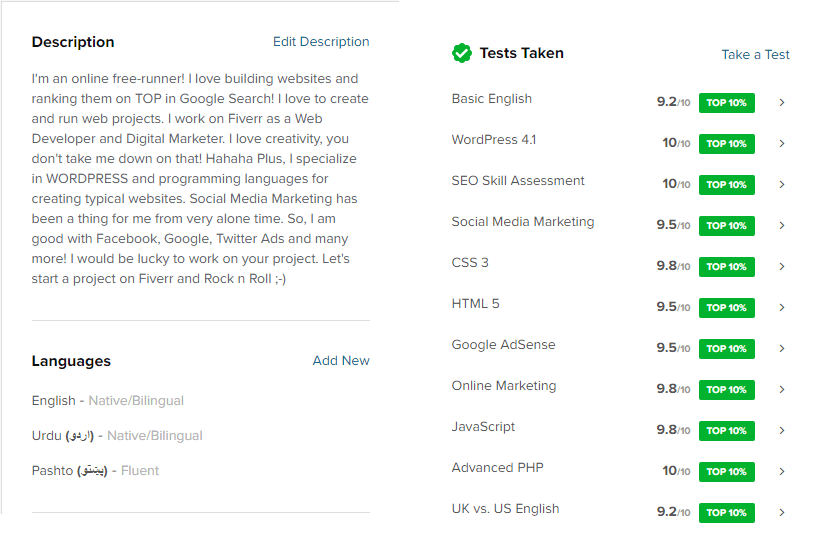Screen dimensions: 818x556
Task: Click the Pashto Fluent language entry
Action: pos(95,470)
